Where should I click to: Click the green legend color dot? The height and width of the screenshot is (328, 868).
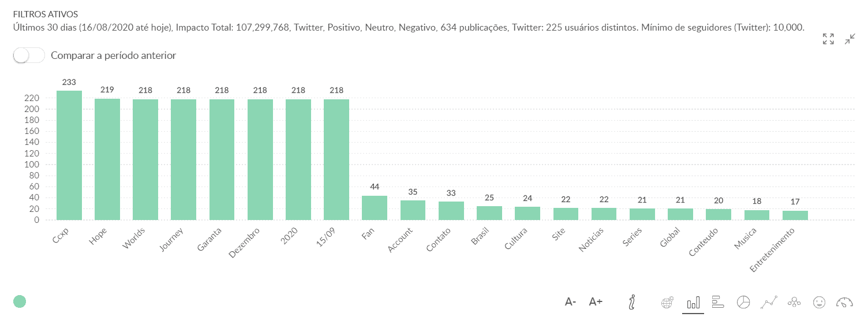[20, 301]
